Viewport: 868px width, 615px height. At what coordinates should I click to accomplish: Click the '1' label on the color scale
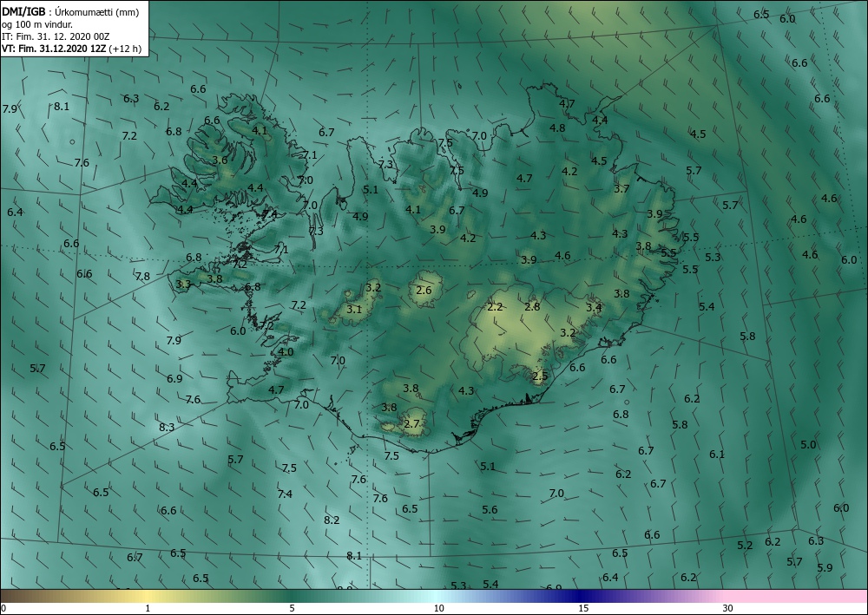148,608
